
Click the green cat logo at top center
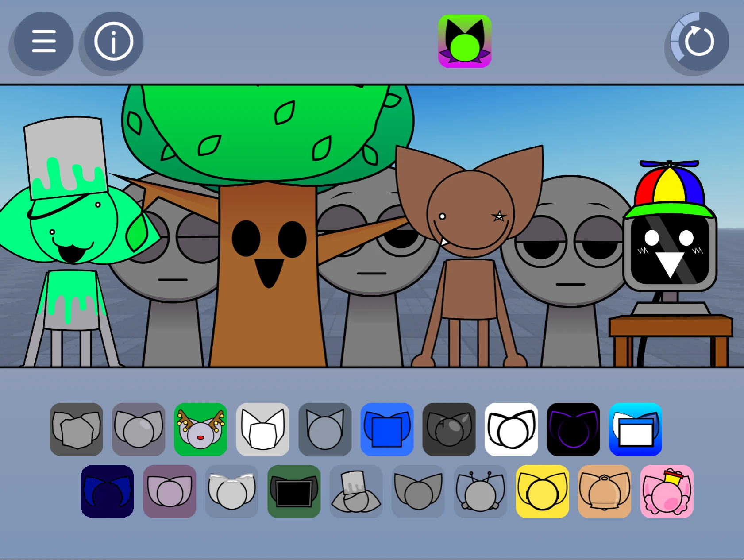coord(465,41)
